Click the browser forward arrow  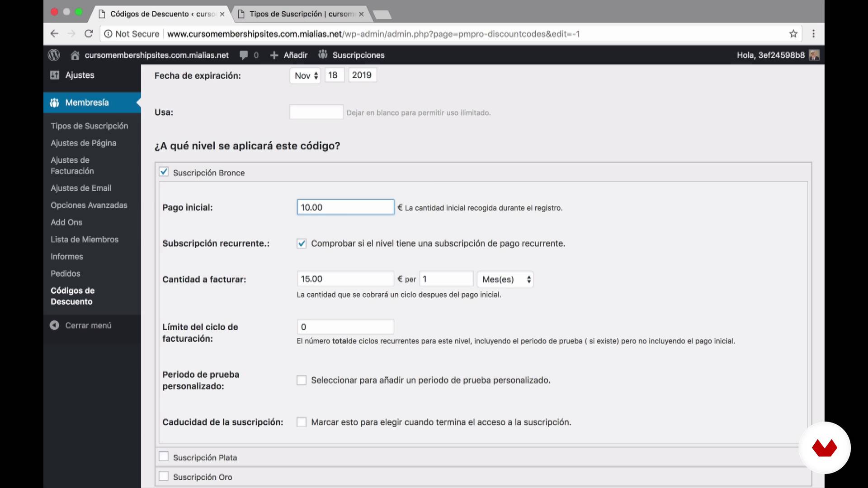tap(71, 33)
